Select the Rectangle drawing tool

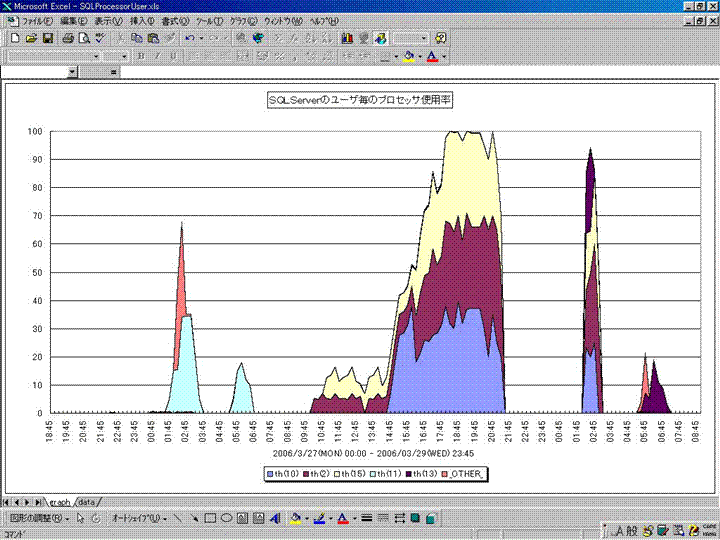click(x=210, y=518)
